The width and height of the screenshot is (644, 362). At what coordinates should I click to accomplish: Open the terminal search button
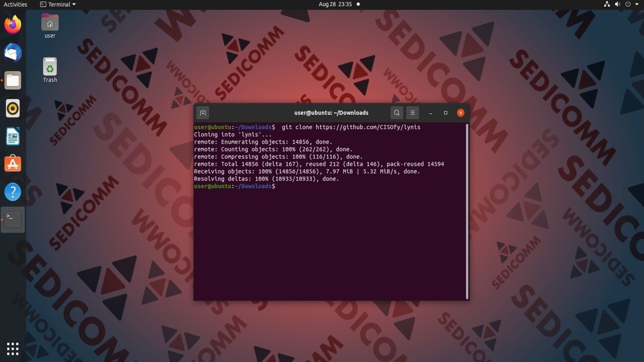(397, 113)
